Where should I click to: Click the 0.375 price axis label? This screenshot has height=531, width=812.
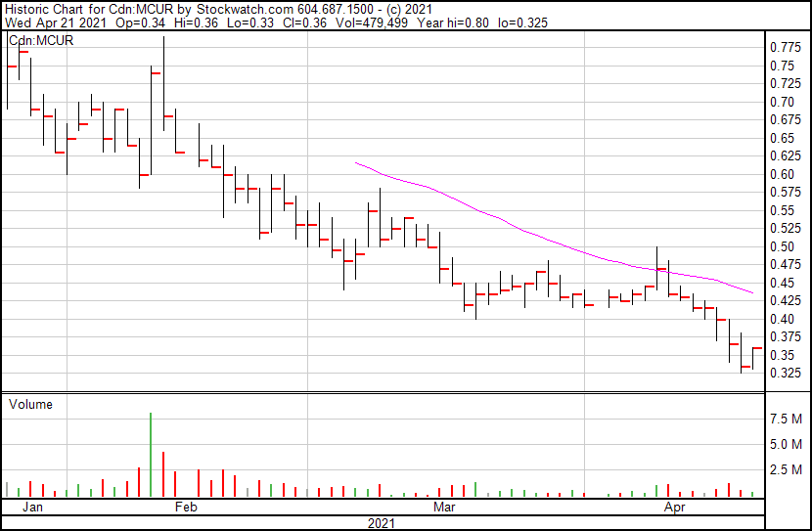coord(785,337)
